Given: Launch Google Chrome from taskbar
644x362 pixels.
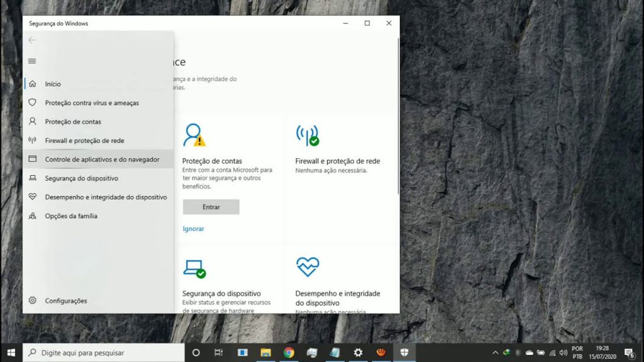Looking at the screenshot, I should click(x=289, y=353).
